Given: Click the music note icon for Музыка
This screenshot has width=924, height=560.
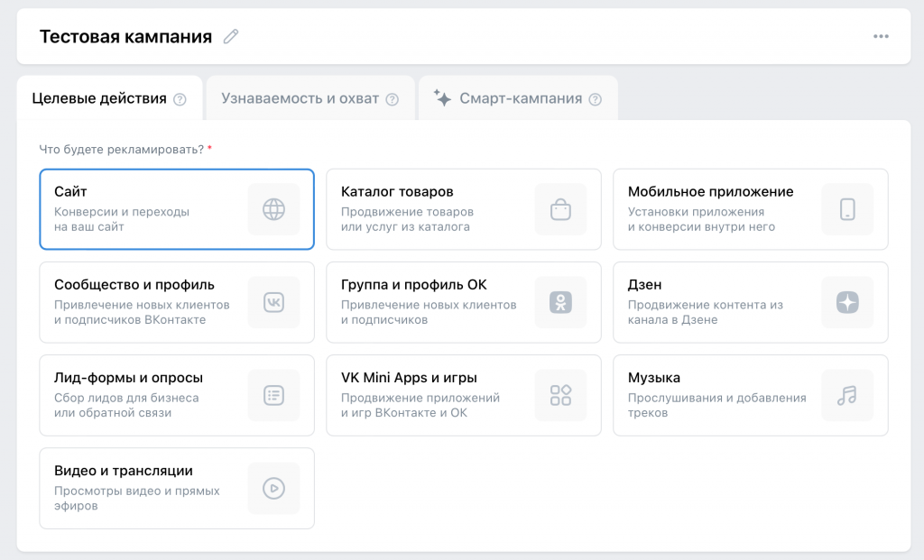Looking at the screenshot, I should [847, 396].
